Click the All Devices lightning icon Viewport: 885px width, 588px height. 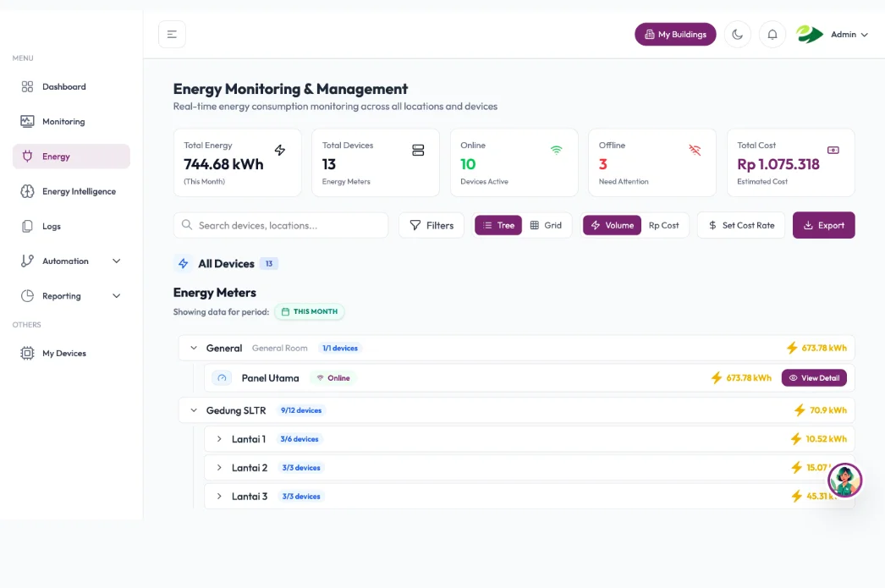pos(184,263)
